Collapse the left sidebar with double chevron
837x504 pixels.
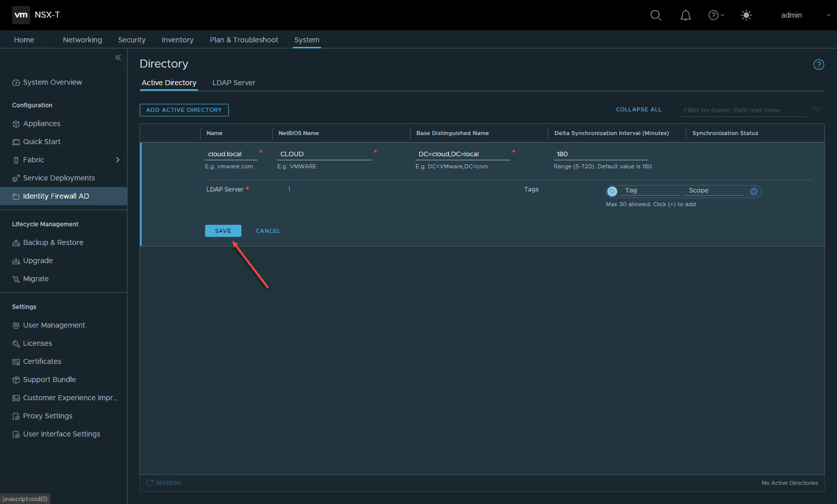tap(118, 57)
